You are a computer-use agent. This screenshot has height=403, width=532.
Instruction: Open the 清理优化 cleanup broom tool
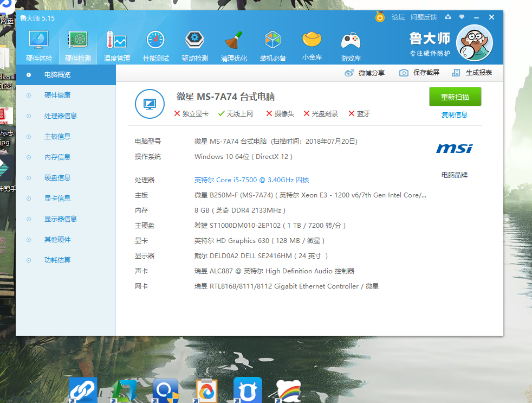(x=234, y=46)
